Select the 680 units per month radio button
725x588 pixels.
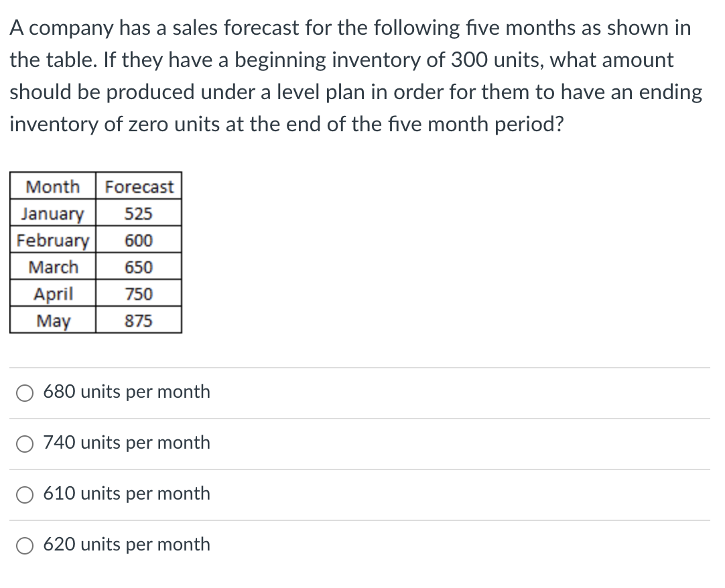coord(25,392)
